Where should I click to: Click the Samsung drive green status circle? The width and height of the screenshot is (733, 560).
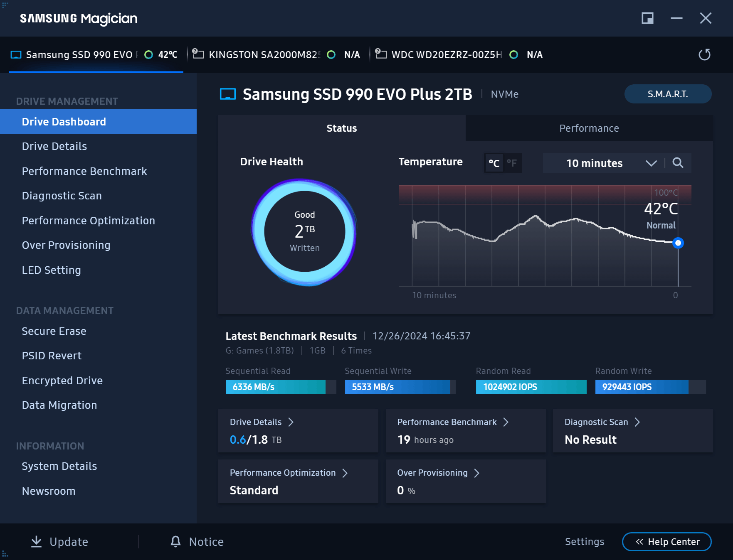pos(148,55)
